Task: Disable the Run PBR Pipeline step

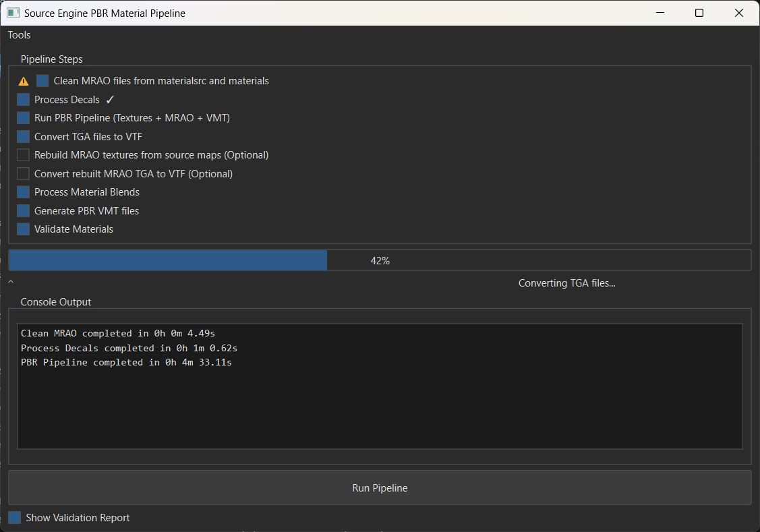Action: [24, 118]
